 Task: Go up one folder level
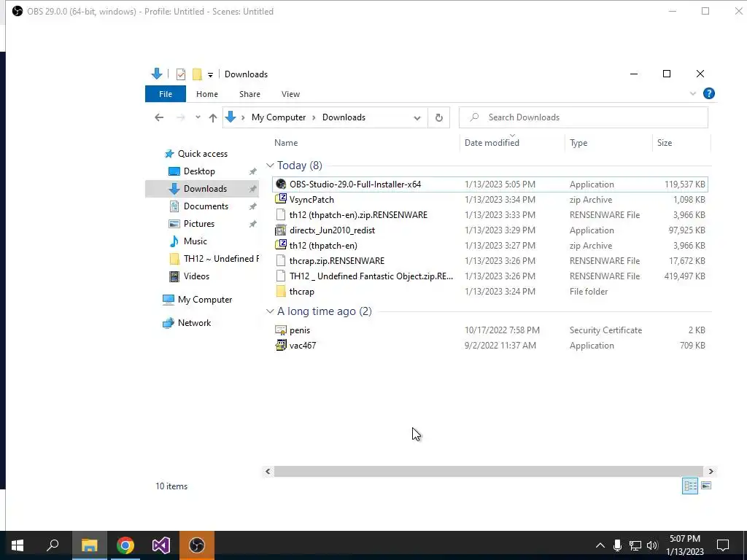(212, 117)
